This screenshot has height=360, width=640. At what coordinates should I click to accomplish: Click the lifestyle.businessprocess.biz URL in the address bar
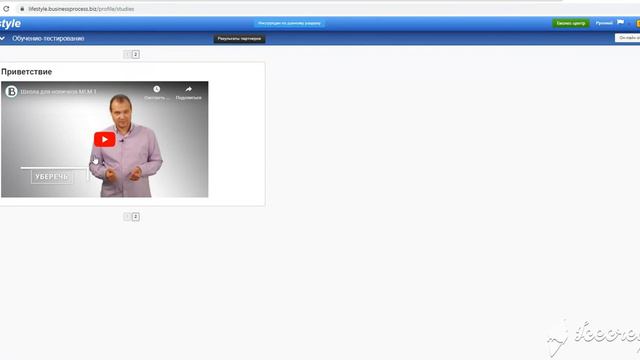point(81,9)
